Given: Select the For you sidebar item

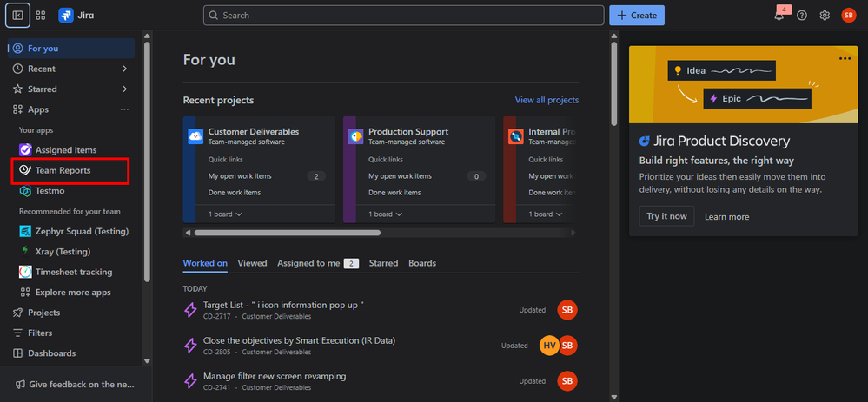Looking at the screenshot, I should [71, 49].
